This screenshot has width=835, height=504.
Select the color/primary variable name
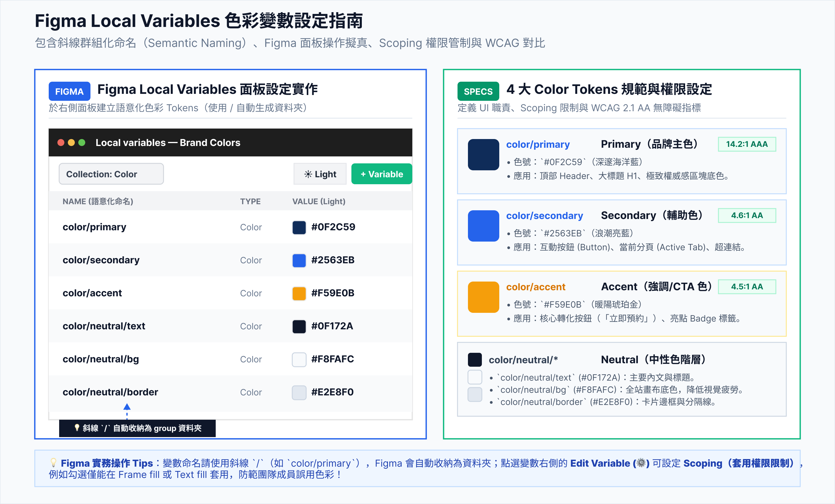coord(94,227)
